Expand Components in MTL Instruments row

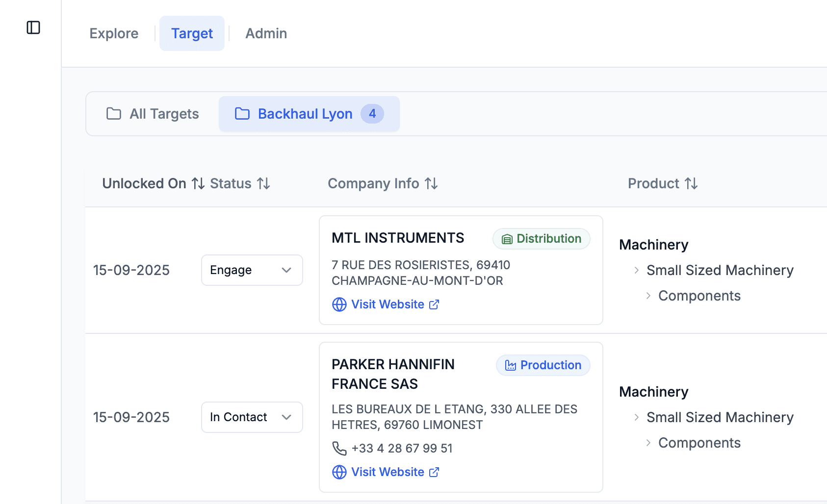tap(648, 296)
